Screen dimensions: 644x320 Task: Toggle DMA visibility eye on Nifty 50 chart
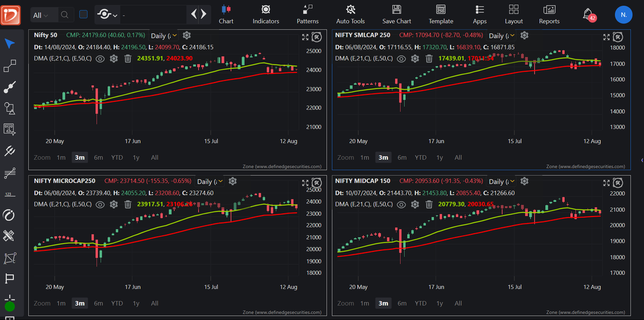[x=100, y=58]
